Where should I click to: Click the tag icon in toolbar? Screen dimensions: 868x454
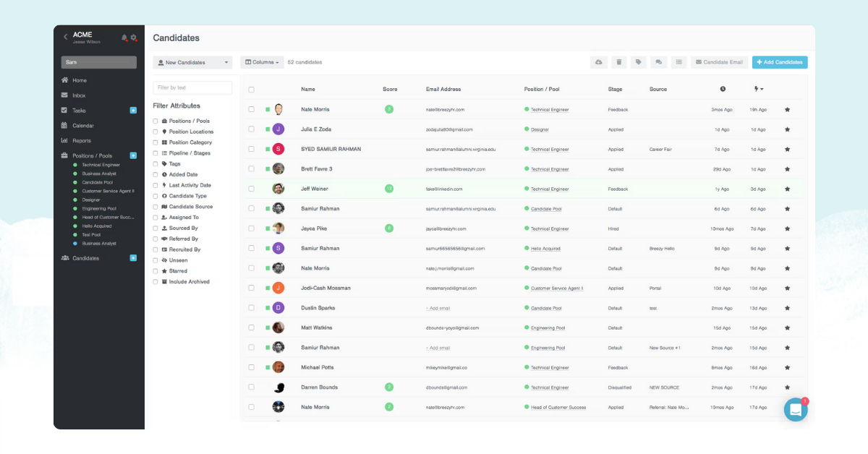(638, 62)
